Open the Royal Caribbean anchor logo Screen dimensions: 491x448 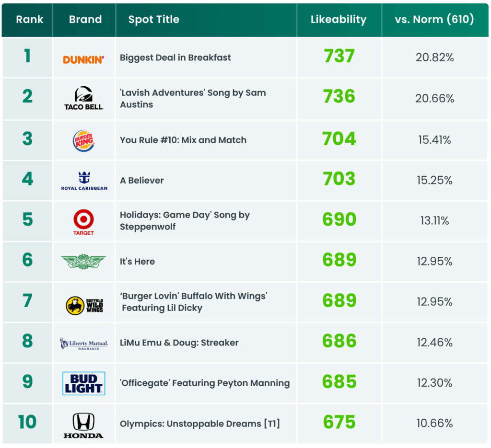(x=84, y=181)
